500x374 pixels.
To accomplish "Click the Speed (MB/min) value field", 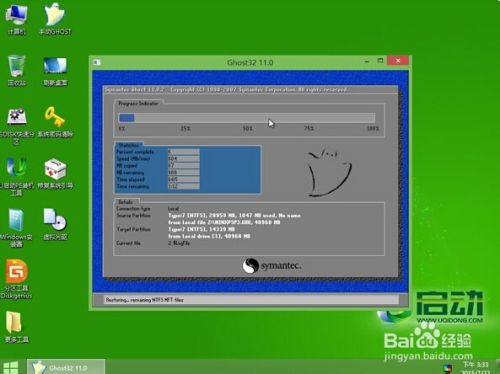I will [x=184, y=159].
